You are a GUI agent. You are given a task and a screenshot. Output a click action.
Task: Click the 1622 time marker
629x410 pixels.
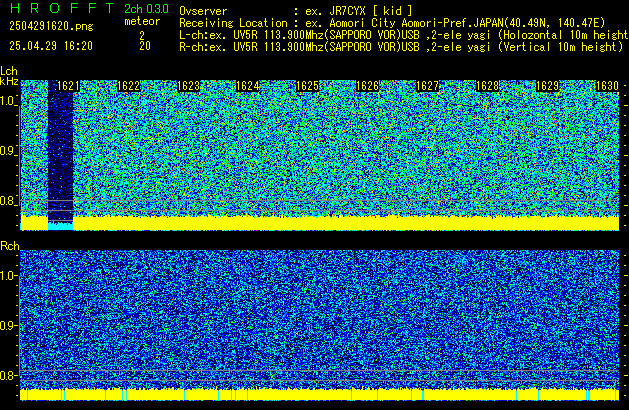128,86
